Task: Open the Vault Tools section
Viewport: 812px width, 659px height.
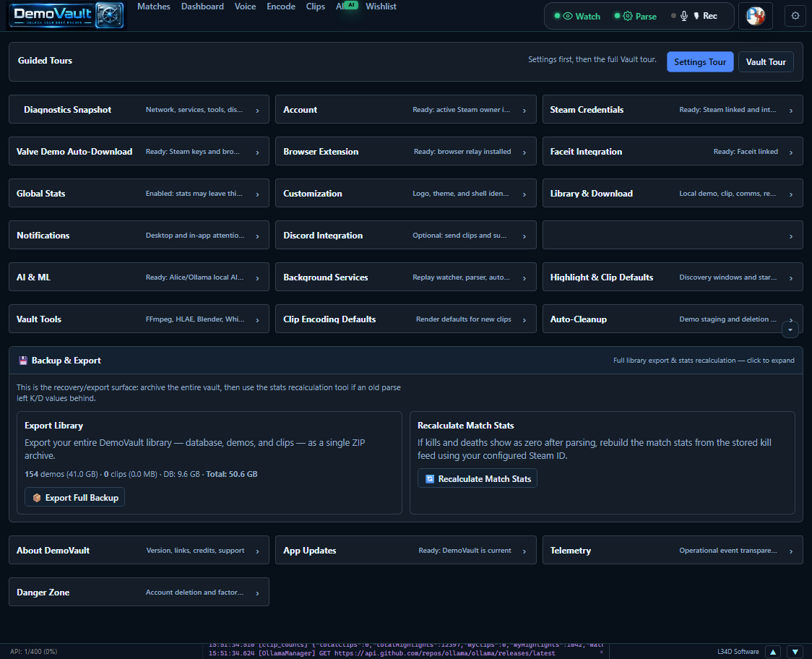Action: tap(139, 319)
